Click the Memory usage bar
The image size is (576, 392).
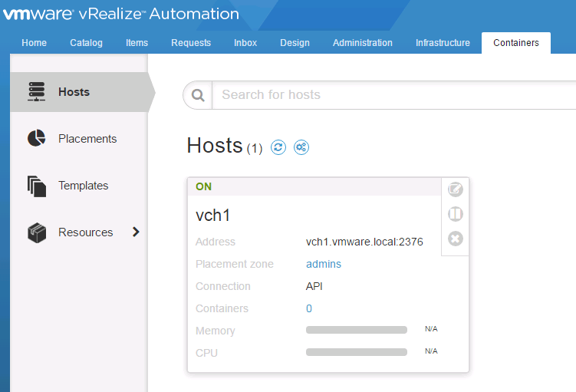(356, 331)
